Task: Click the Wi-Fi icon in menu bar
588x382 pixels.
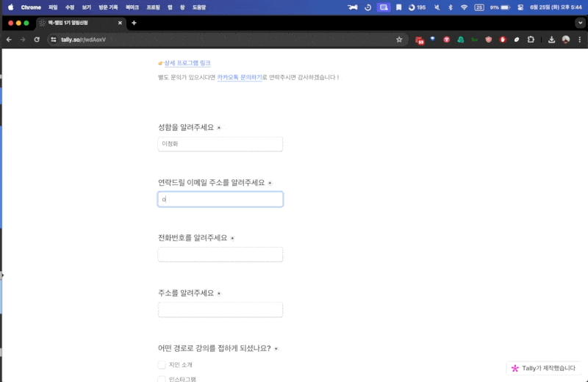Action: click(464, 7)
